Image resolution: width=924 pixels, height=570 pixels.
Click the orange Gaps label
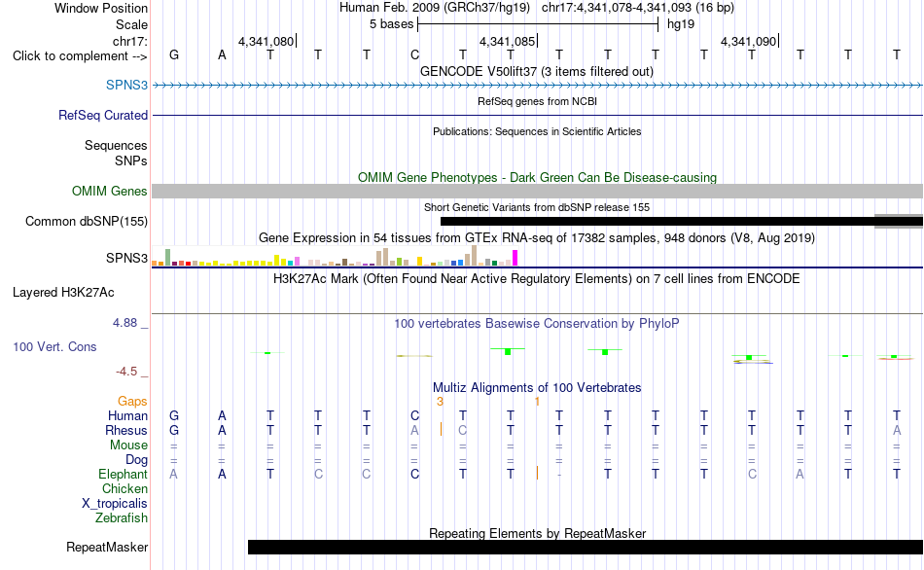pyautogui.click(x=132, y=402)
